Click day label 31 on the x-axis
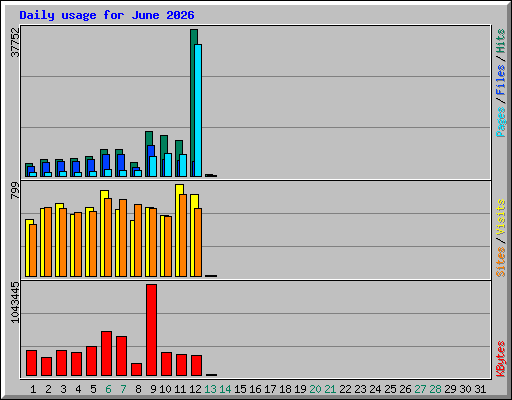 (x=480, y=389)
